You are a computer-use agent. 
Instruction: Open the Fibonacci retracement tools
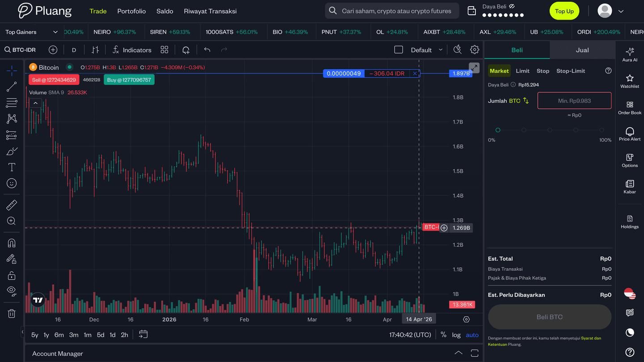click(x=12, y=103)
